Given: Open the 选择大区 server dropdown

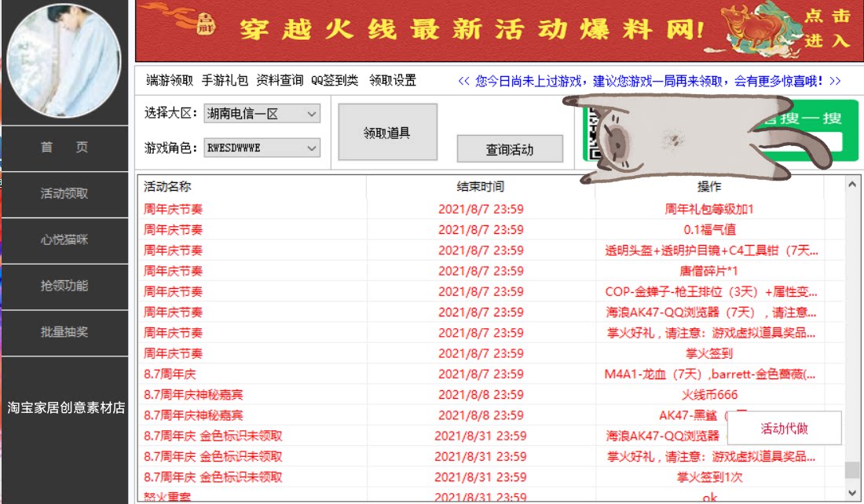Looking at the screenshot, I should click(x=262, y=113).
